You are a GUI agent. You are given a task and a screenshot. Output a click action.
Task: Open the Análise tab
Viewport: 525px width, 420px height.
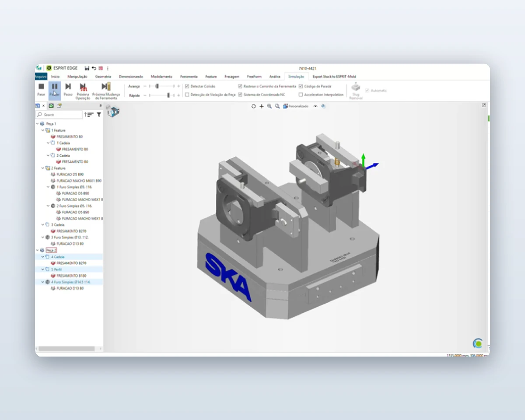click(275, 77)
